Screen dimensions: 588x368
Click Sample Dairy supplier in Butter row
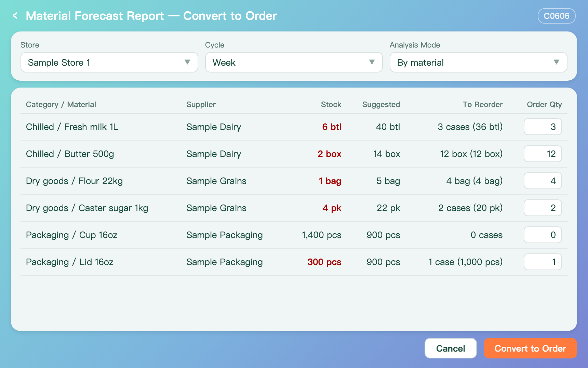click(214, 154)
